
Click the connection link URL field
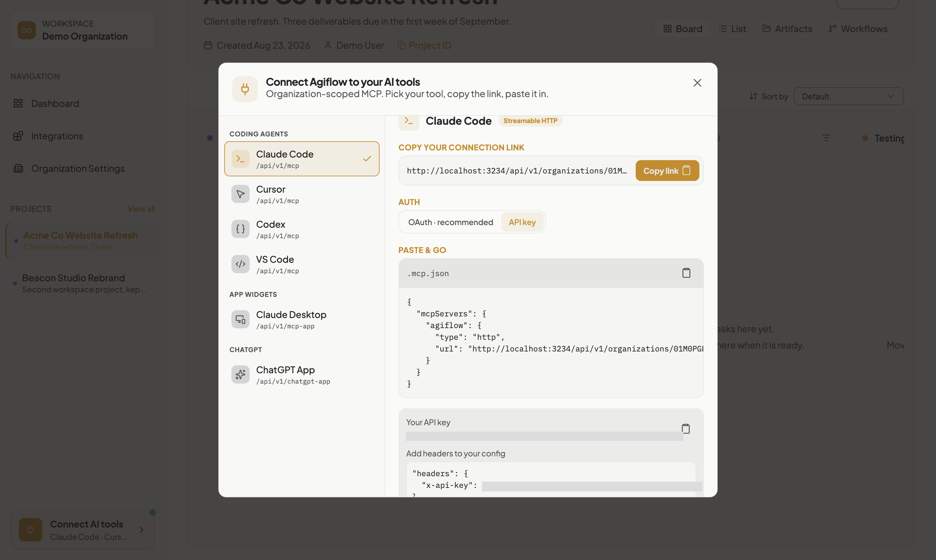[x=516, y=171]
